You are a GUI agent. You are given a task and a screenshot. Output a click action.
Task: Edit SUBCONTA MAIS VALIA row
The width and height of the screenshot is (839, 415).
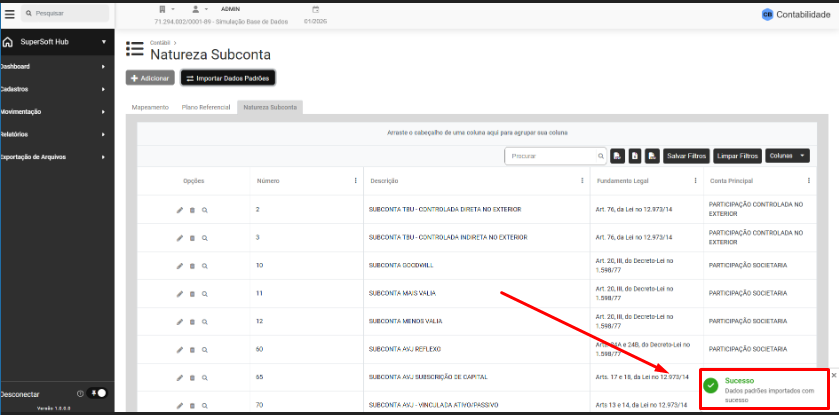coord(180,294)
